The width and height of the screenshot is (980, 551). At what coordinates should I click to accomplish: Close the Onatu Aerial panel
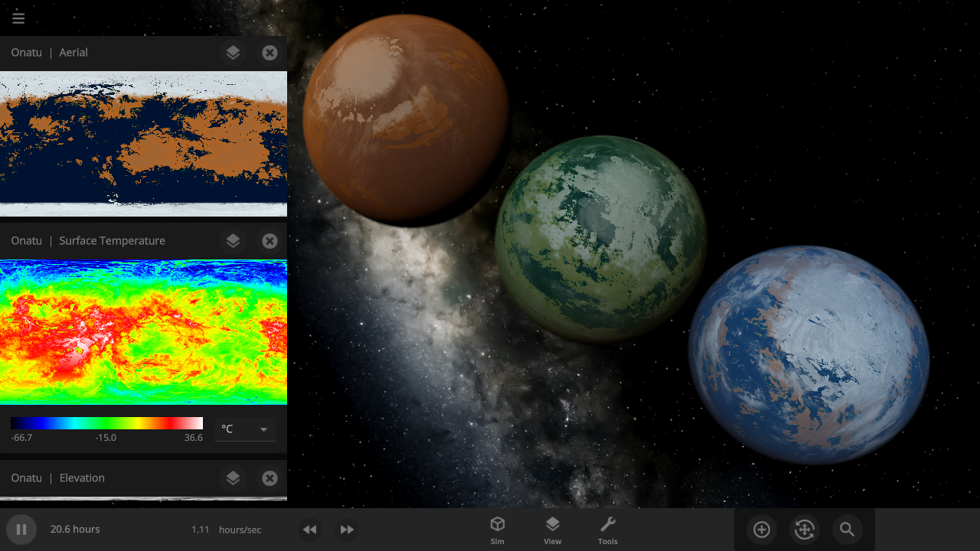pos(269,53)
